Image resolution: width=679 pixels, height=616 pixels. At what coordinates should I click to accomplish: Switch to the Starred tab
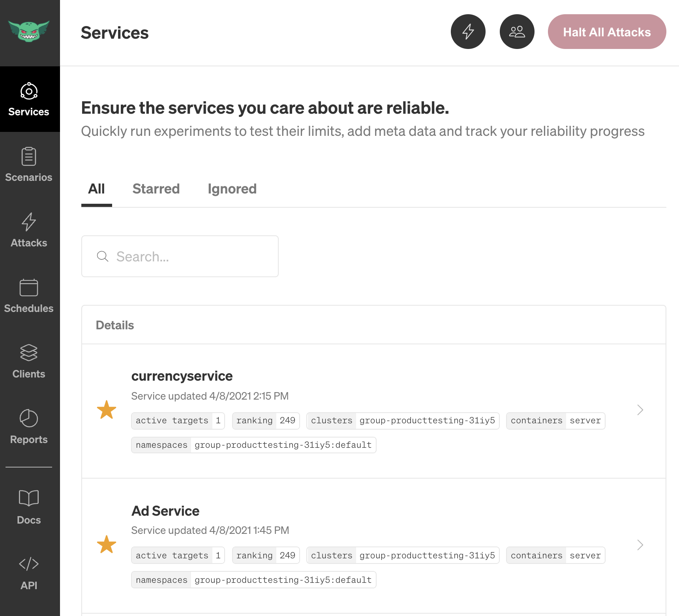coord(156,189)
